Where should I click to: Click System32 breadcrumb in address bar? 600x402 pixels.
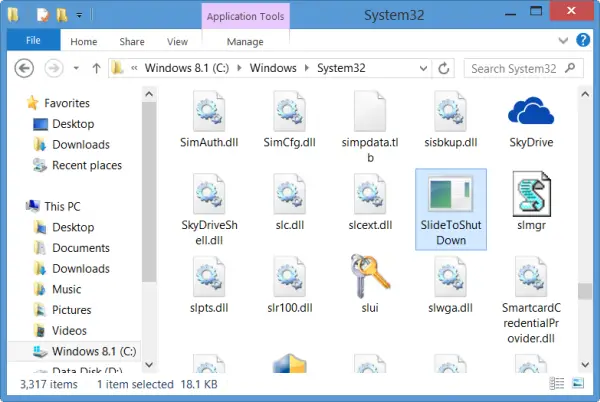click(x=341, y=68)
